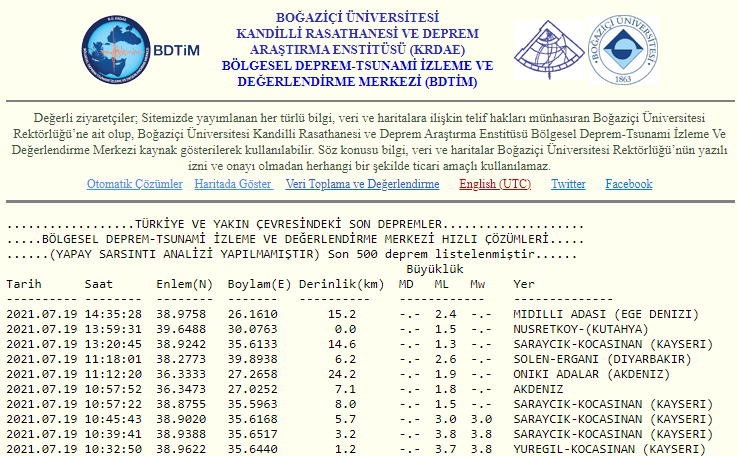Viewport: 738px width, 456px height.
Task: Click the longitude value 35.6168
Action: pyautogui.click(x=253, y=419)
